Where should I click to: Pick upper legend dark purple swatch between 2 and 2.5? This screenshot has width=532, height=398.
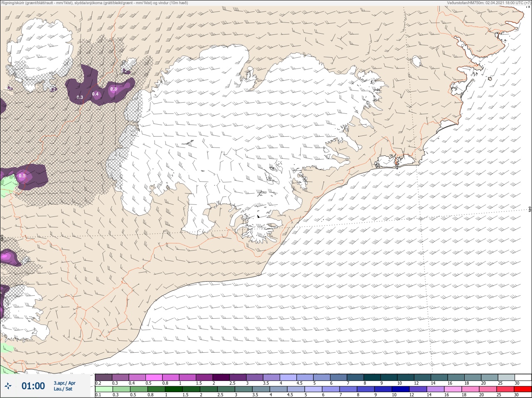[221, 377]
